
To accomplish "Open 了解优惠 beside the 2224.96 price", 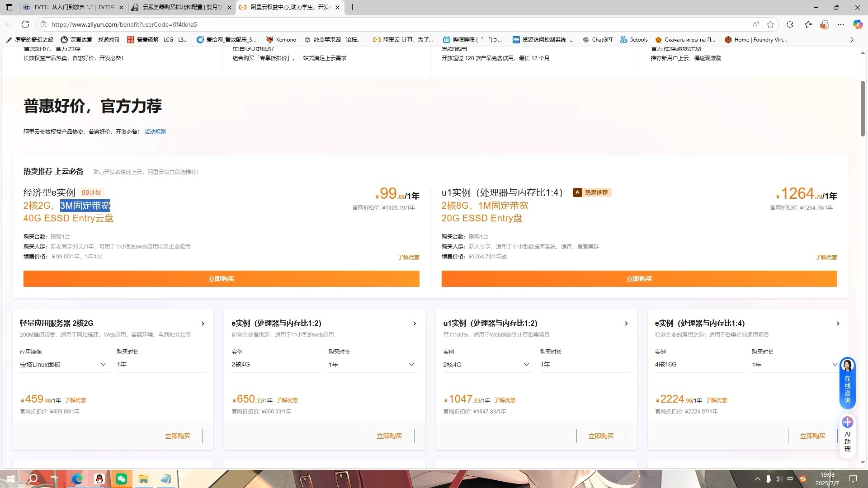I will click(717, 400).
